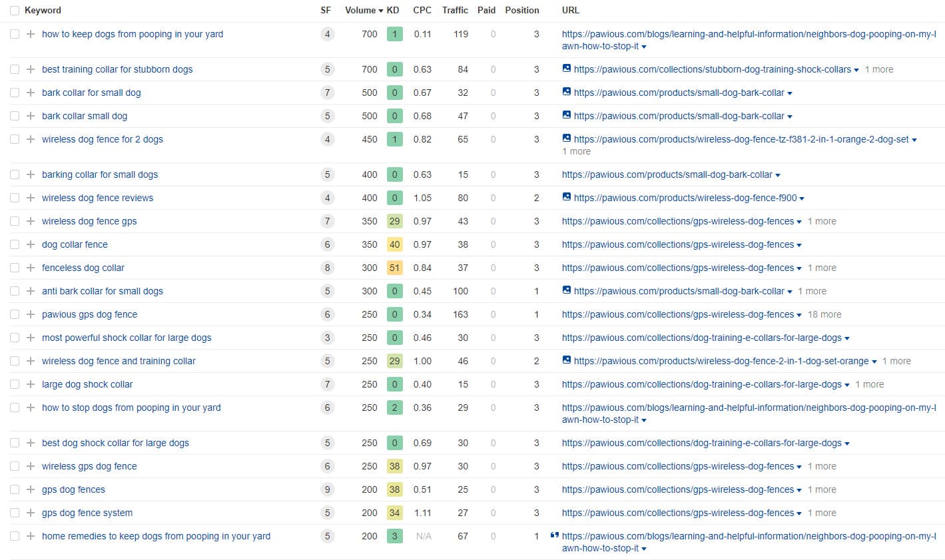Open URL dropdown arrow for stubborn-dog-training-shock-collars
945x560 pixels.
coord(856,70)
